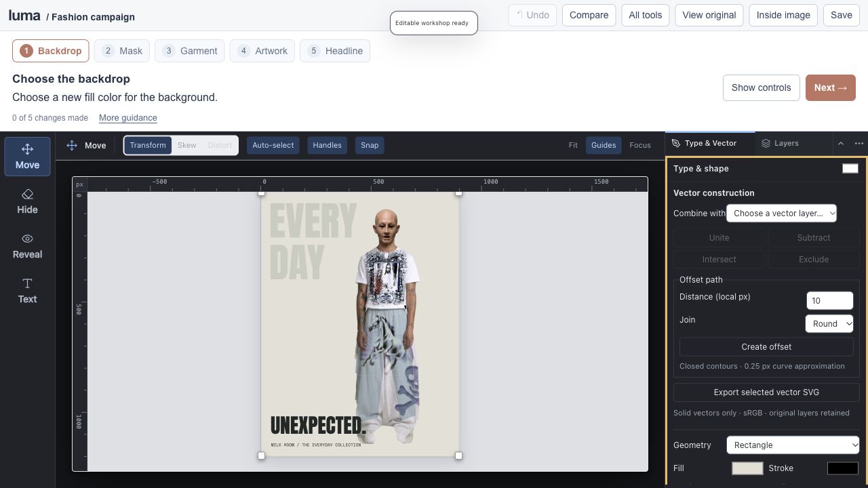Click the panel more options ellipsis

click(859, 143)
